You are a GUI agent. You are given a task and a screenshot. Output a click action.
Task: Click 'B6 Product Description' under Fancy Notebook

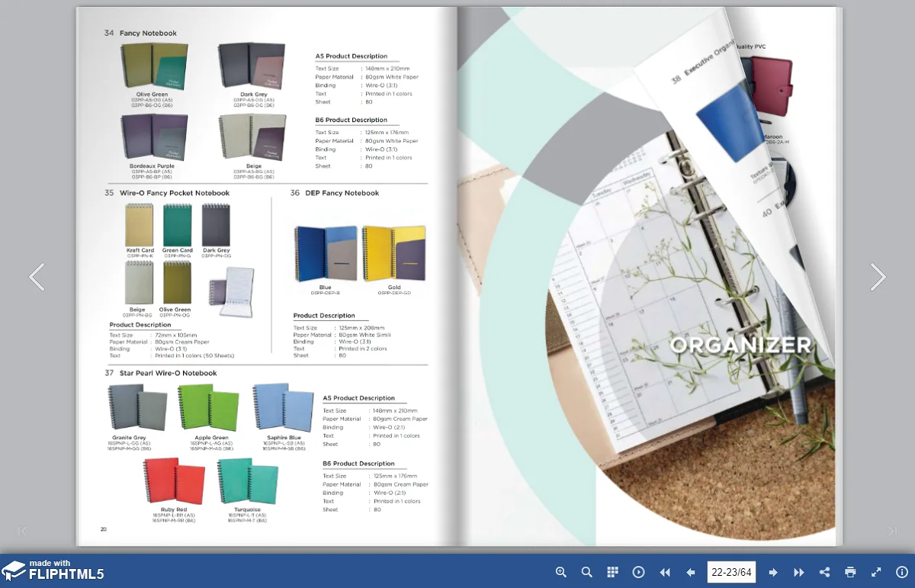(352, 120)
